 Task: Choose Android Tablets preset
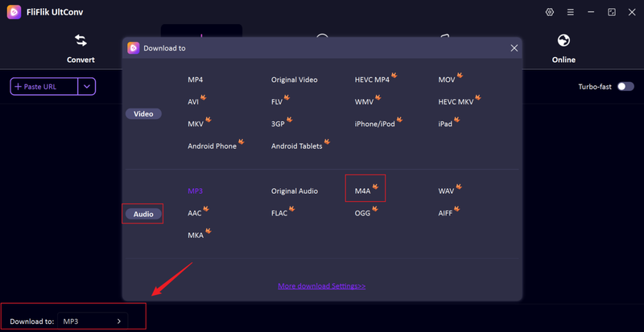296,146
